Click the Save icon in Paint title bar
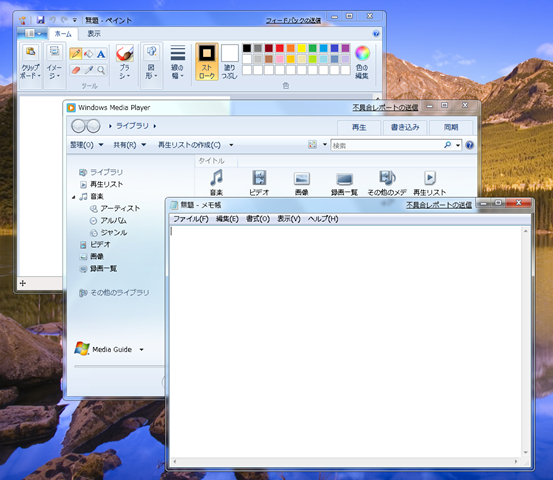The width and height of the screenshot is (553, 480). coord(41,20)
